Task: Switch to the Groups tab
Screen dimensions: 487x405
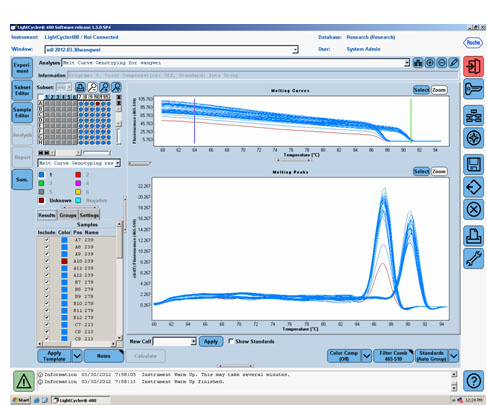Action: 68,215
